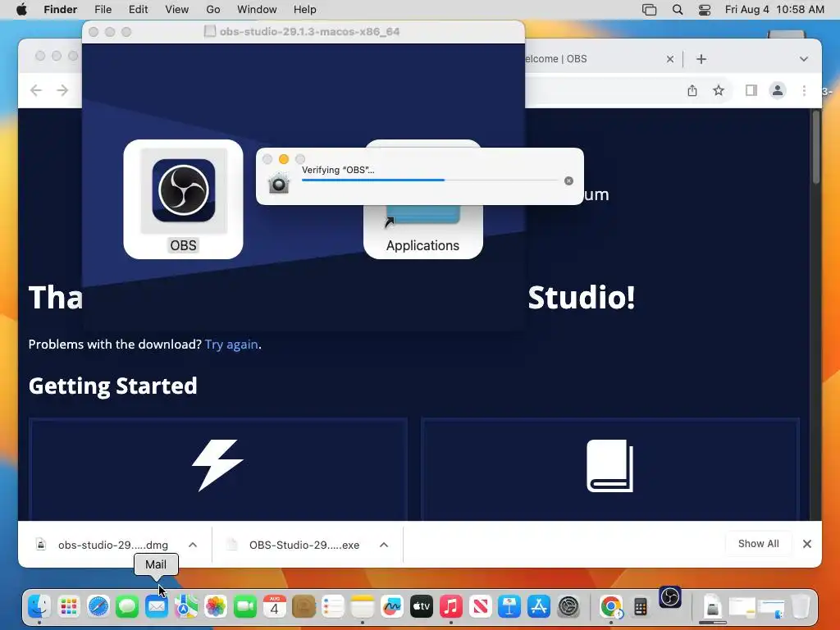Image resolution: width=840 pixels, height=630 pixels.
Task: Open System Settings in the Dock
Action: (568, 607)
